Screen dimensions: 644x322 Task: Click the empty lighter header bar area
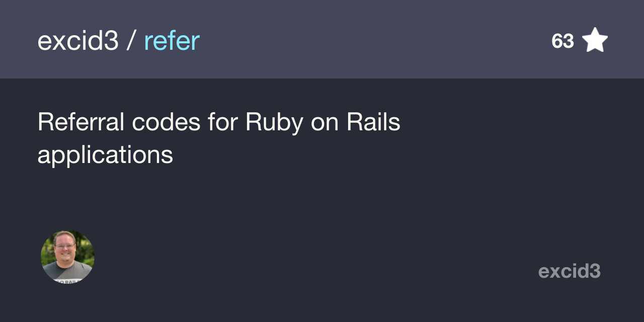point(352,40)
